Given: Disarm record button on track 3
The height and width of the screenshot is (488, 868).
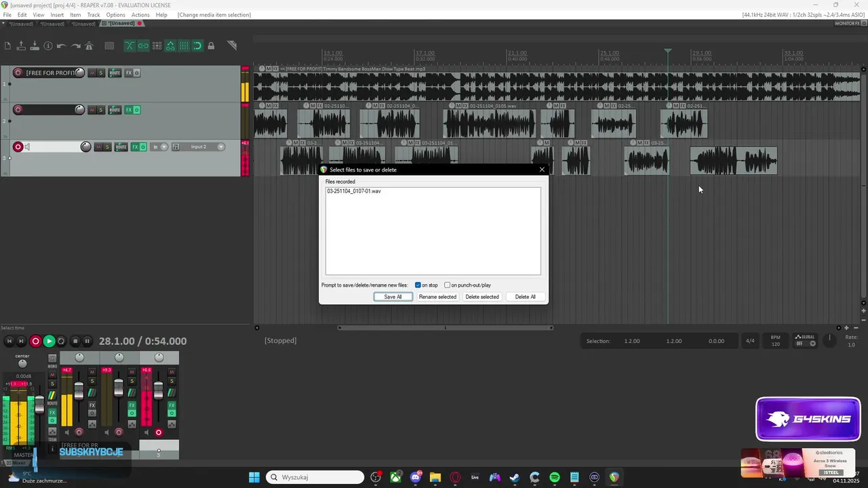Looking at the screenshot, I should 18,147.
